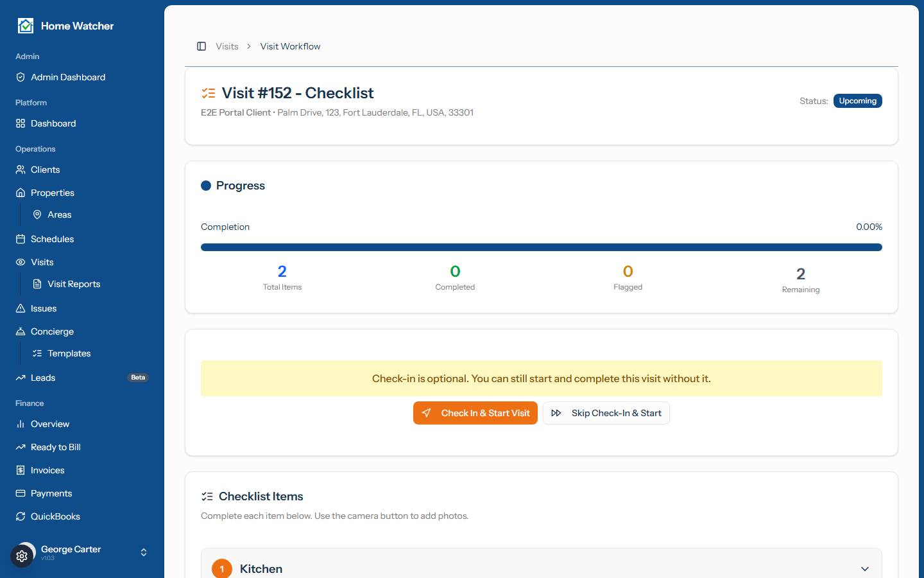Viewport: 924px width, 578px height.
Task: Click the Concierge bell icon
Action: [x=21, y=331]
